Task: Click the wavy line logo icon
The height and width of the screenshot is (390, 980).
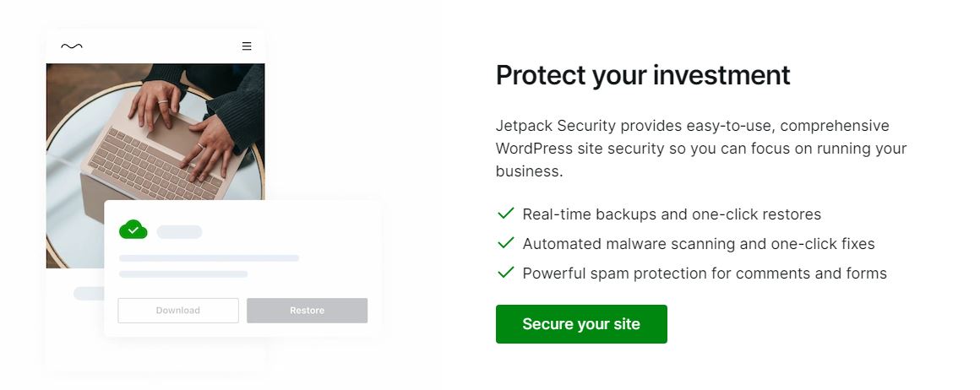Action: tap(72, 46)
